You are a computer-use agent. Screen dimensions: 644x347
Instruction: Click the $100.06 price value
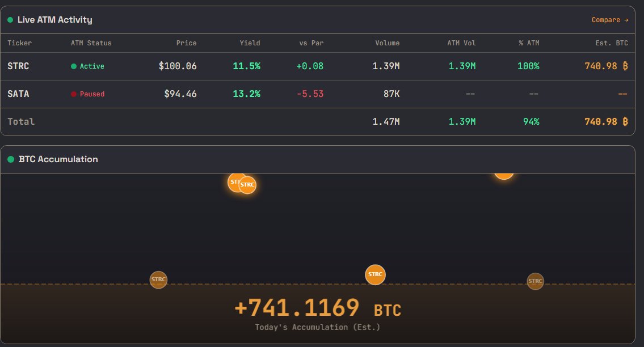coord(178,66)
